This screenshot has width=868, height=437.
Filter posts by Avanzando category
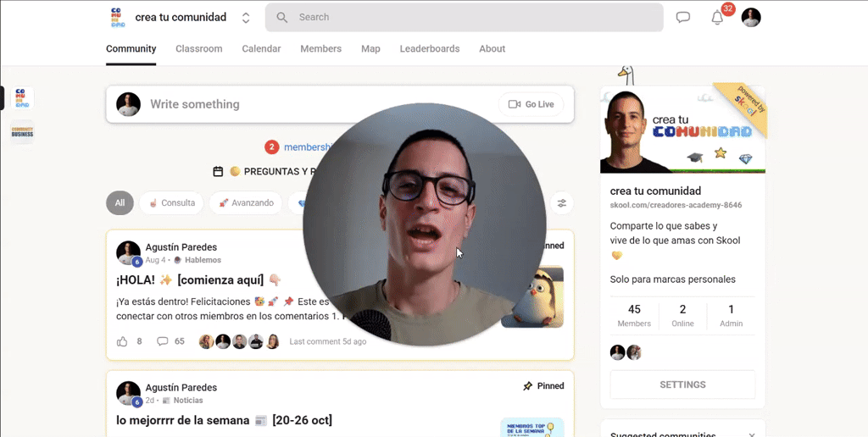coord(246,203)
